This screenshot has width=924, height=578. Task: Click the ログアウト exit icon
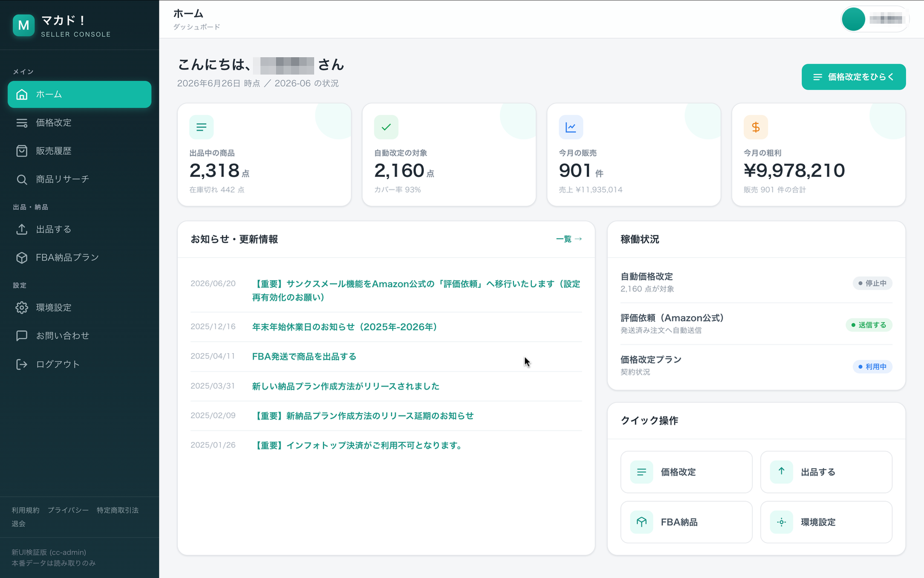[x=22, y=364]
